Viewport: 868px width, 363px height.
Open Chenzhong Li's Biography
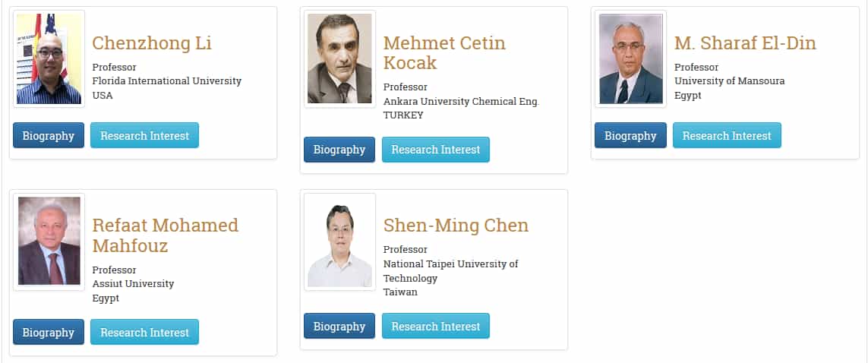point(49,136)
